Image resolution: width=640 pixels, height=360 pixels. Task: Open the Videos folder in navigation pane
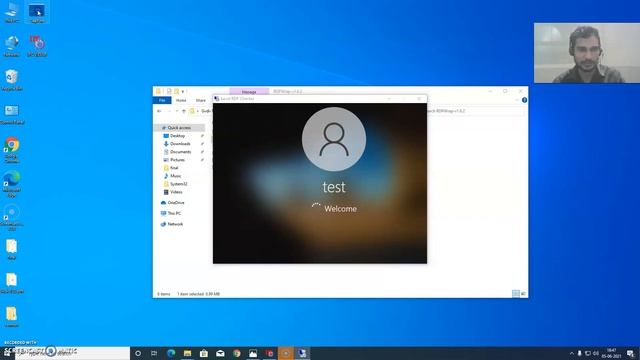click(x=176, y=192)
